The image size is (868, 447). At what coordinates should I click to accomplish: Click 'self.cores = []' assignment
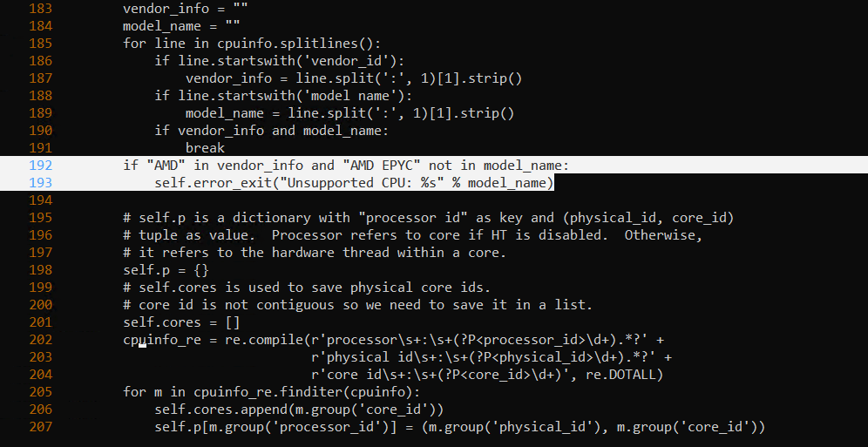[x=181, y=322]
